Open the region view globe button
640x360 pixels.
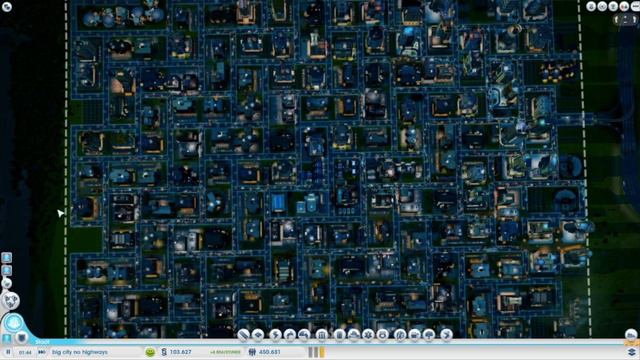11,301
